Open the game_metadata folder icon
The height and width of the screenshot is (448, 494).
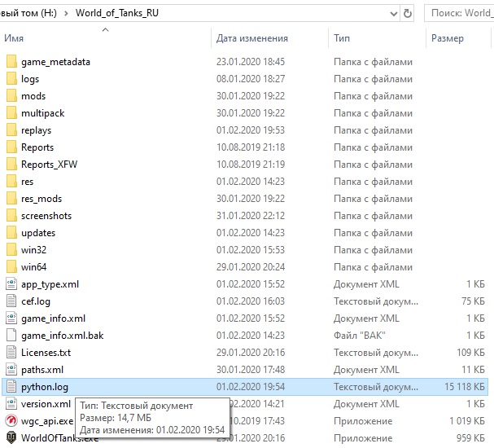(x=11, y=61)
